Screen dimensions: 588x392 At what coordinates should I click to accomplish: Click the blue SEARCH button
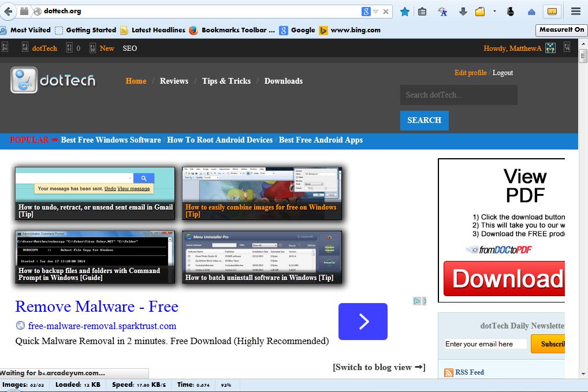tap(424, 120)
